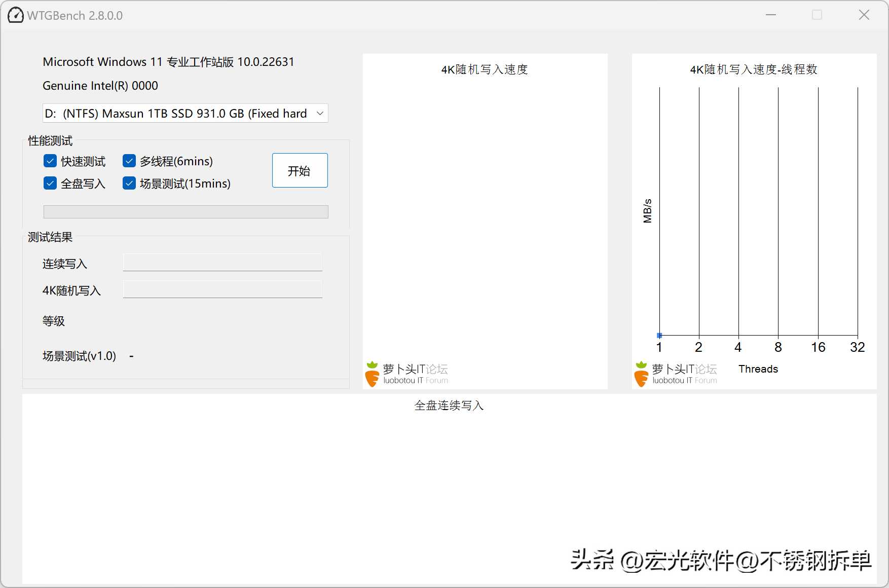Click the Windows 11 专业工作站版 OS text
The width and height of the screenshot is (889, 588).
(168, 62)
